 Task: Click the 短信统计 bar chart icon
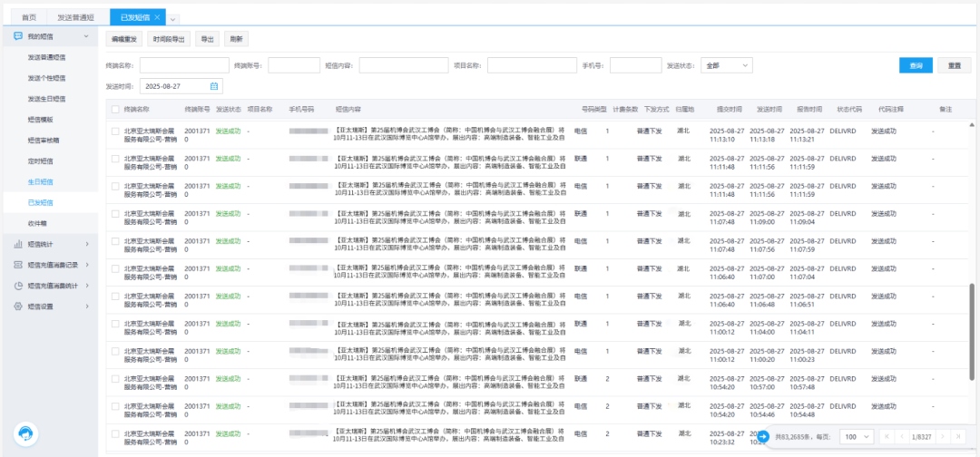(18, 244)
